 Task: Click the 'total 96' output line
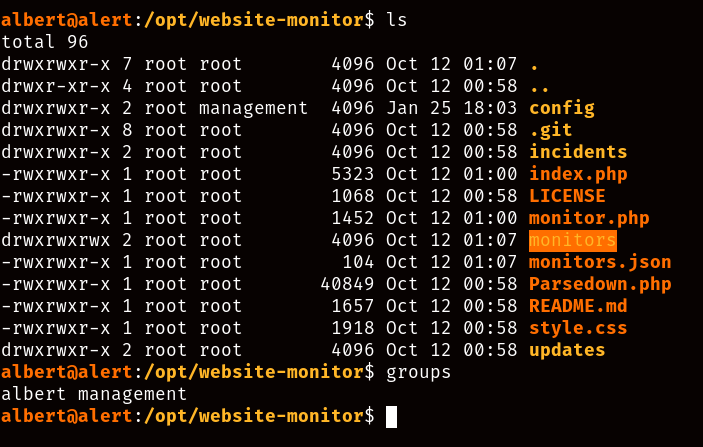pos(44,42)
